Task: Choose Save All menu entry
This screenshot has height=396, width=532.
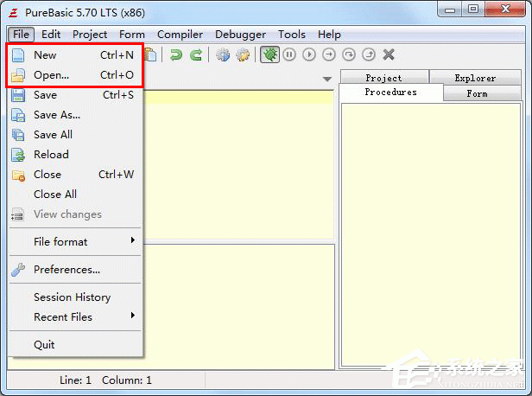Action: [75, 135]
